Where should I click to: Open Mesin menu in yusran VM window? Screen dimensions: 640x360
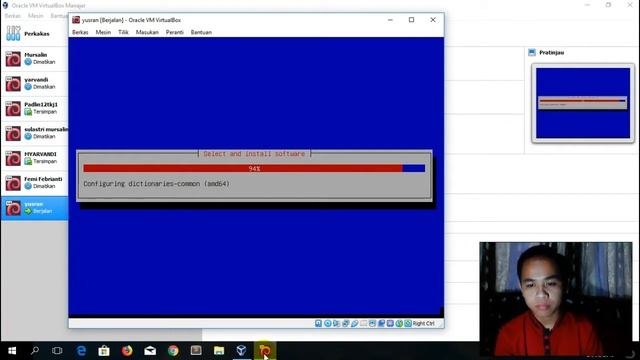(x=103, y=32)
